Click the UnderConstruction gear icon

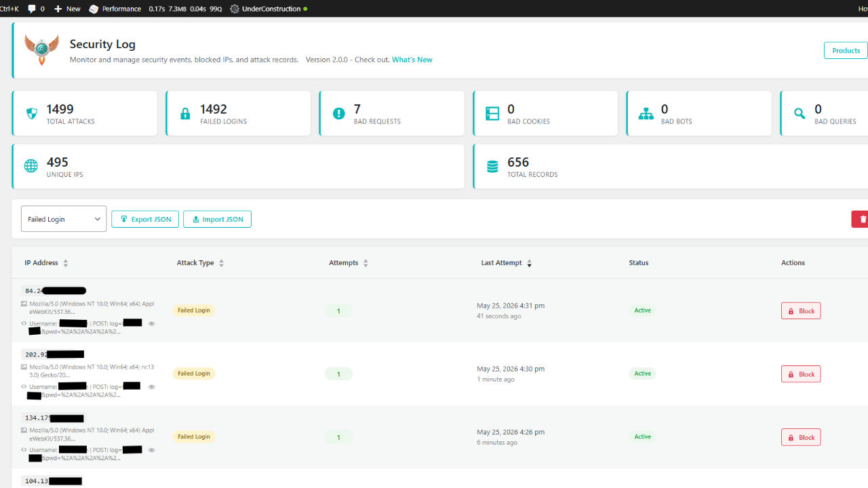[235, 9]
